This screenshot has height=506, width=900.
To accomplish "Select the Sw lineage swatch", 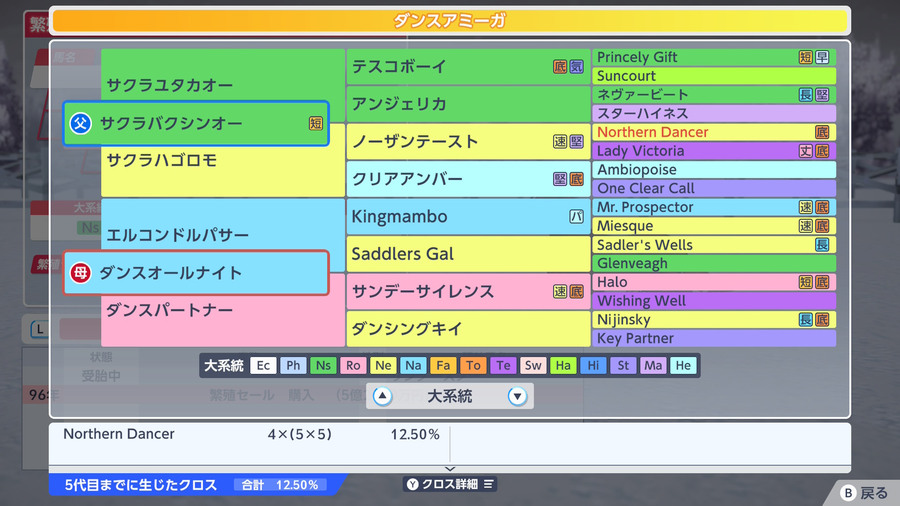I will click(x=533, y=365).
